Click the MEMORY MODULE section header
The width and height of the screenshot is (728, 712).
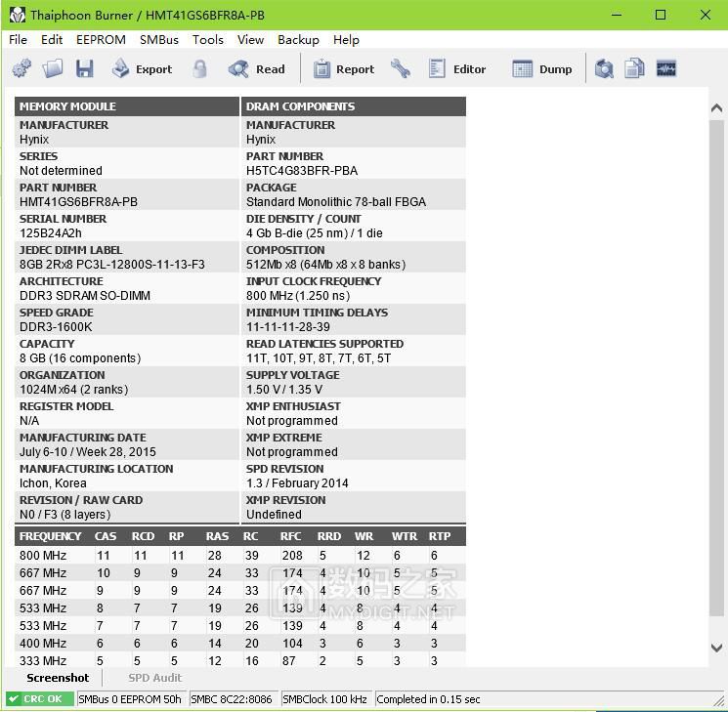click(127, 106)
